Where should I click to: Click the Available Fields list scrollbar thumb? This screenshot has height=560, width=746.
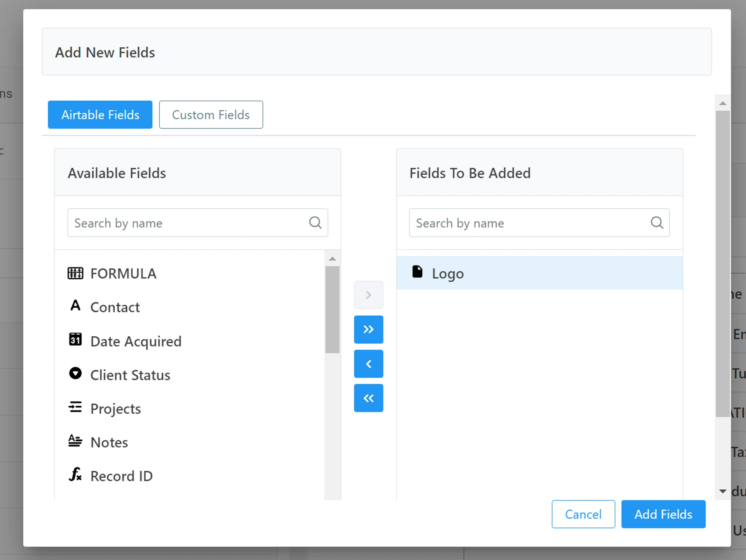[x=332, y=310]
